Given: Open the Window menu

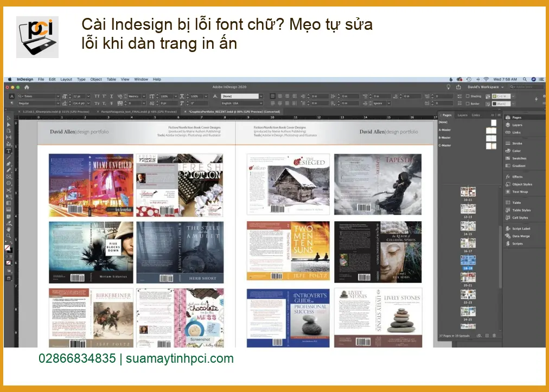Looking at the screenshot, I should point(141,80).
